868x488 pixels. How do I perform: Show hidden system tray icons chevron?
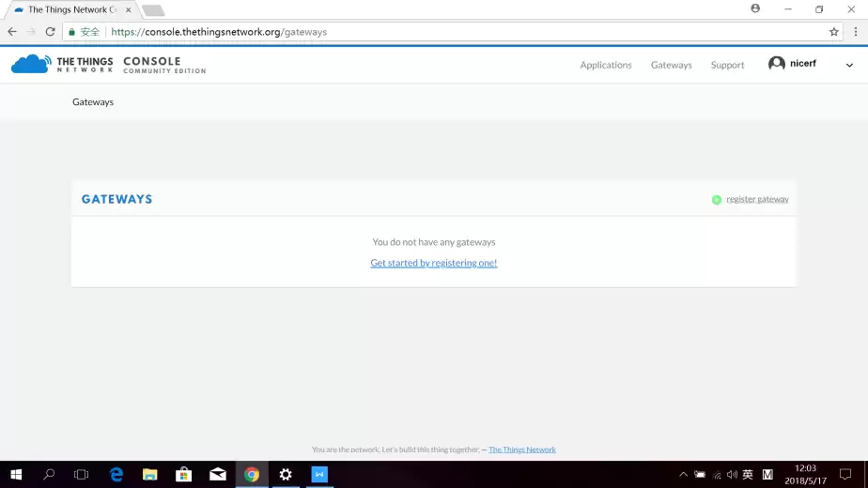click(x=683, y=475)
